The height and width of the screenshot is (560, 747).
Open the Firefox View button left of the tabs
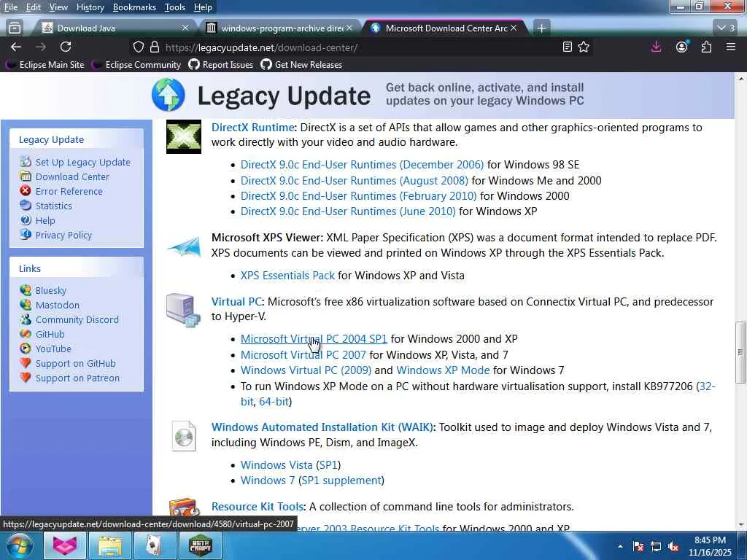pos(15,28)
